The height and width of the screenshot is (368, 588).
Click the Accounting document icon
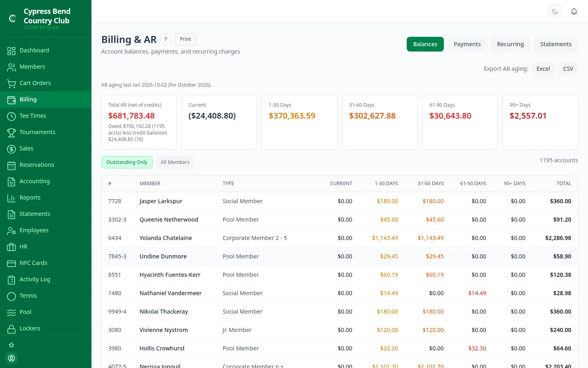pyautogui.click(x=11, y=182)
